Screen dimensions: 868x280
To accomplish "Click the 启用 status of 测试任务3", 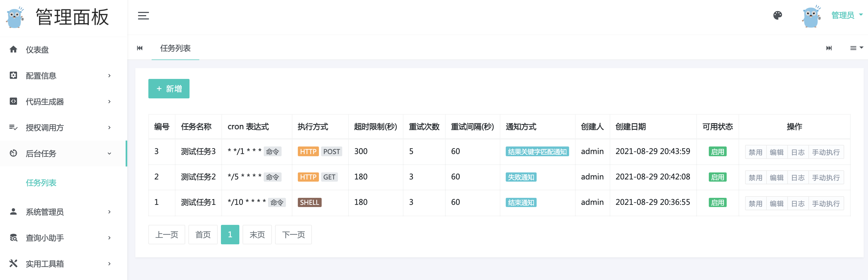I will [x=717, y=151].
